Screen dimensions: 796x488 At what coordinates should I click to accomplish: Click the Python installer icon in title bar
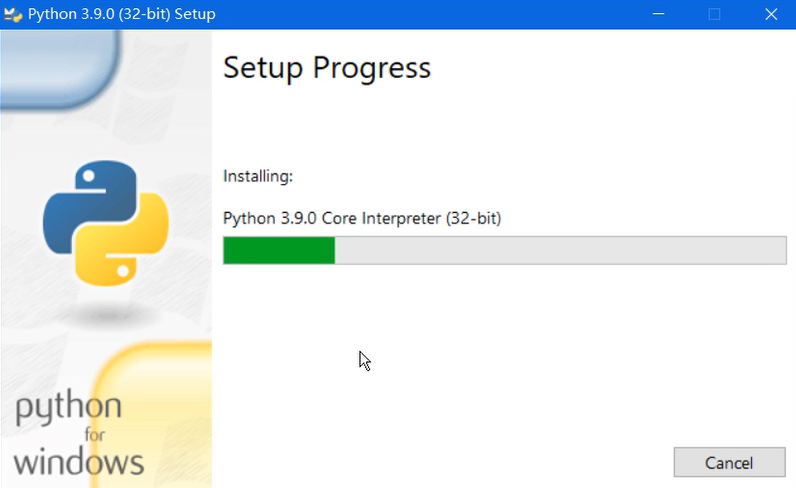coord(13,14)
